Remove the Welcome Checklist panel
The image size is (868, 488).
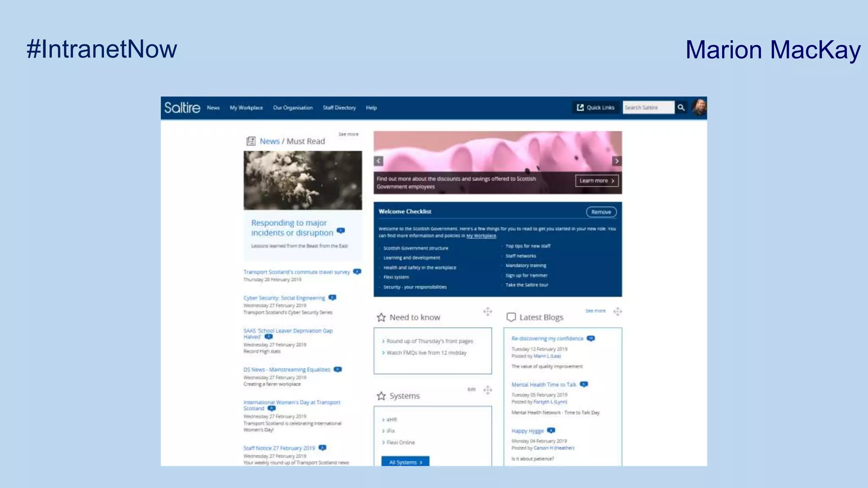pos(601,212)
